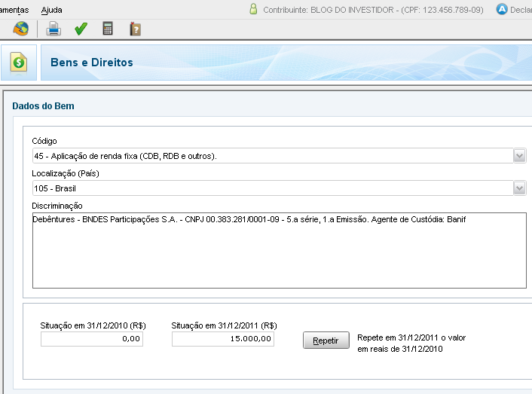Click the globe transmit icon in toolbar
Screen dimensions: 532x394
(20, 29)
